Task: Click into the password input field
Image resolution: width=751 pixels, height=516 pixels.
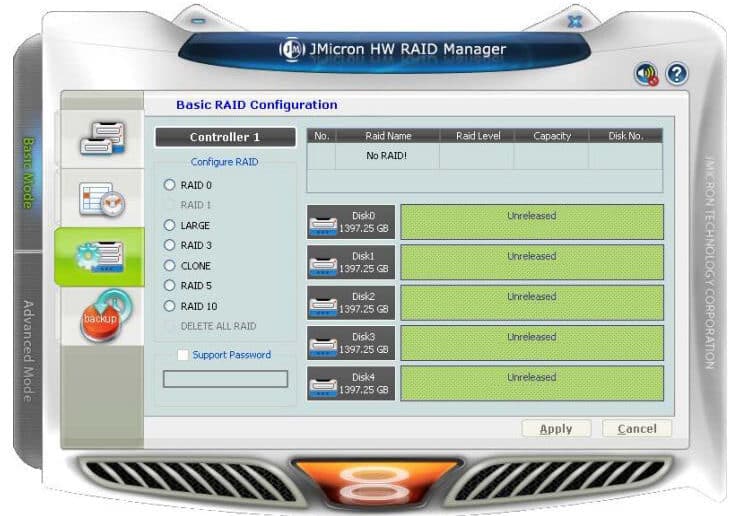Action: (x=225, y=378)
